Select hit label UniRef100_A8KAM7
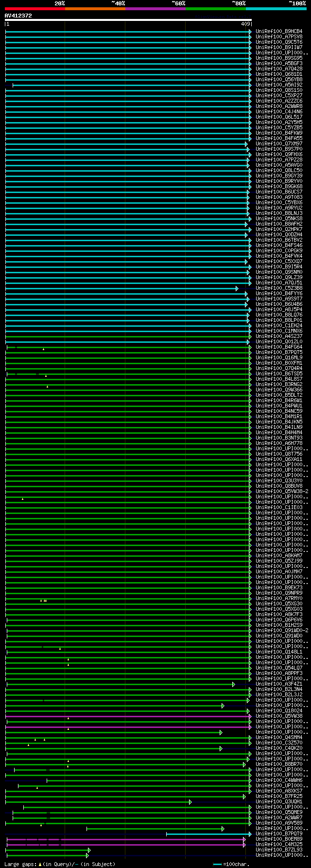311x868 pixels. coord(279,556)
